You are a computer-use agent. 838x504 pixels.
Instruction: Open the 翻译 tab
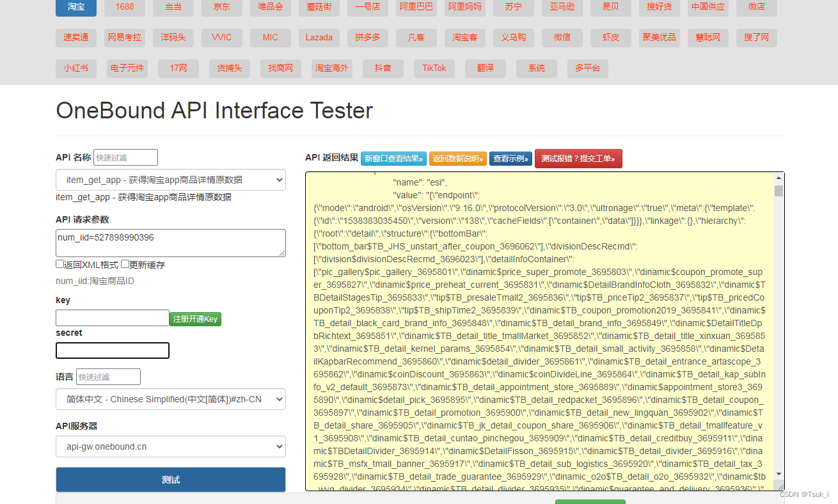[x=486, y=68]
